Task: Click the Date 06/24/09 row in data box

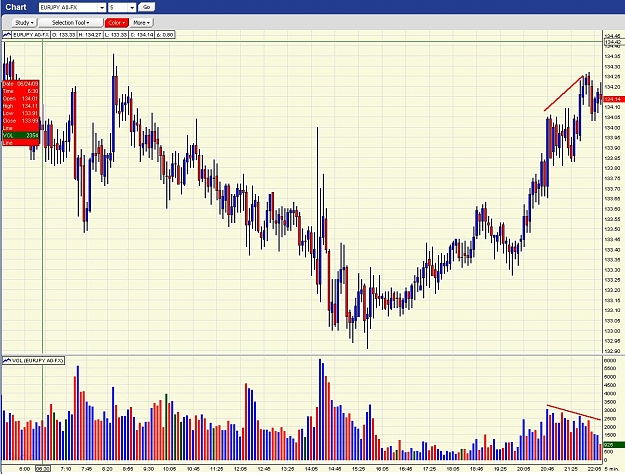Action: 21,84
